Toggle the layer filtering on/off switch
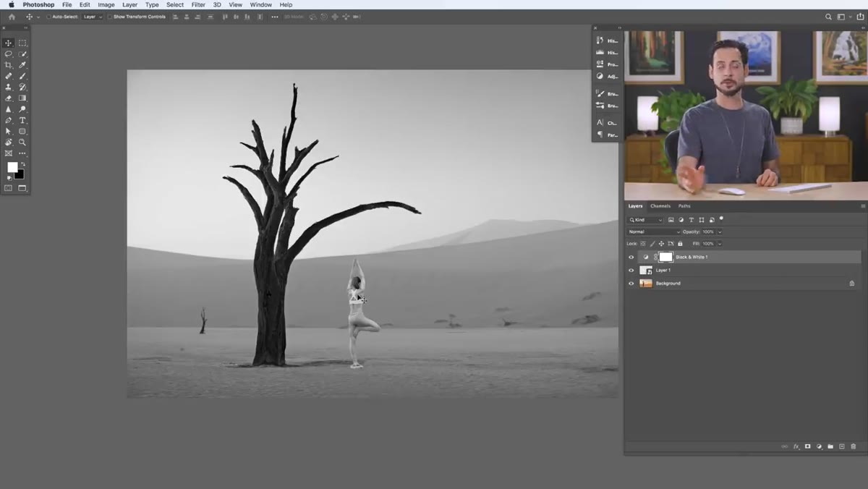Viewport: 868px width, 489px height. click(721, 218)
